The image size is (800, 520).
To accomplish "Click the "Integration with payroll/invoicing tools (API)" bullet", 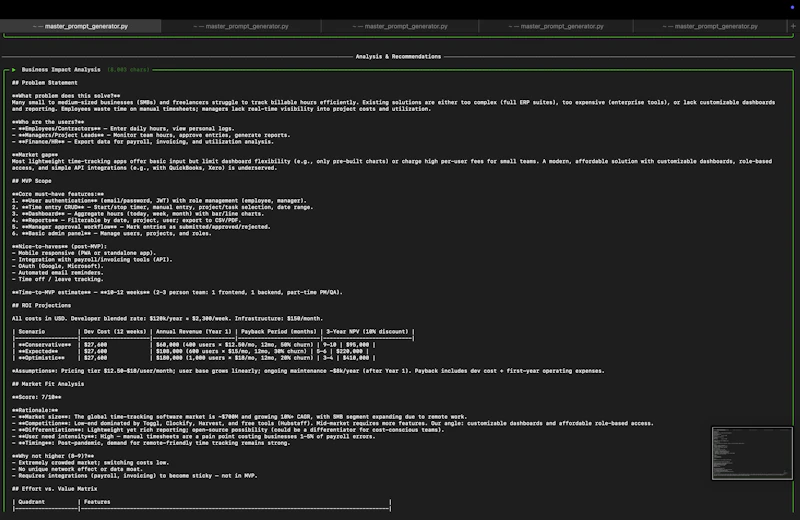I will (92, 259).
